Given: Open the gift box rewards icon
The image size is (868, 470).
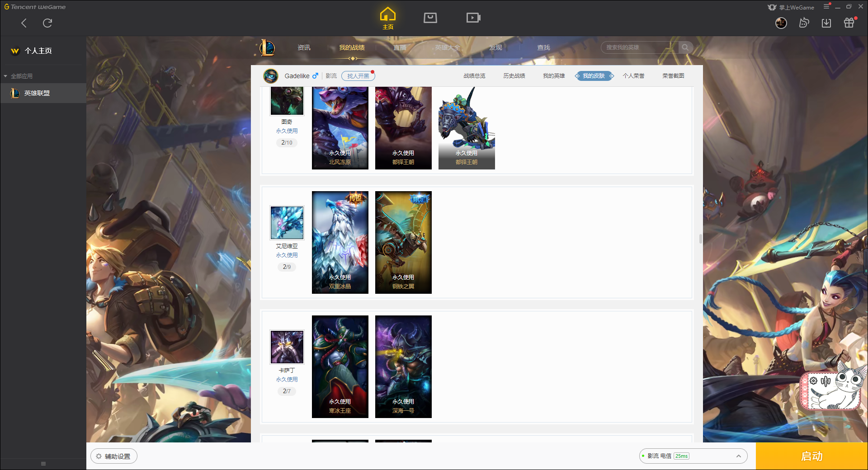Looking at the screenshot, I should (849, 23).
